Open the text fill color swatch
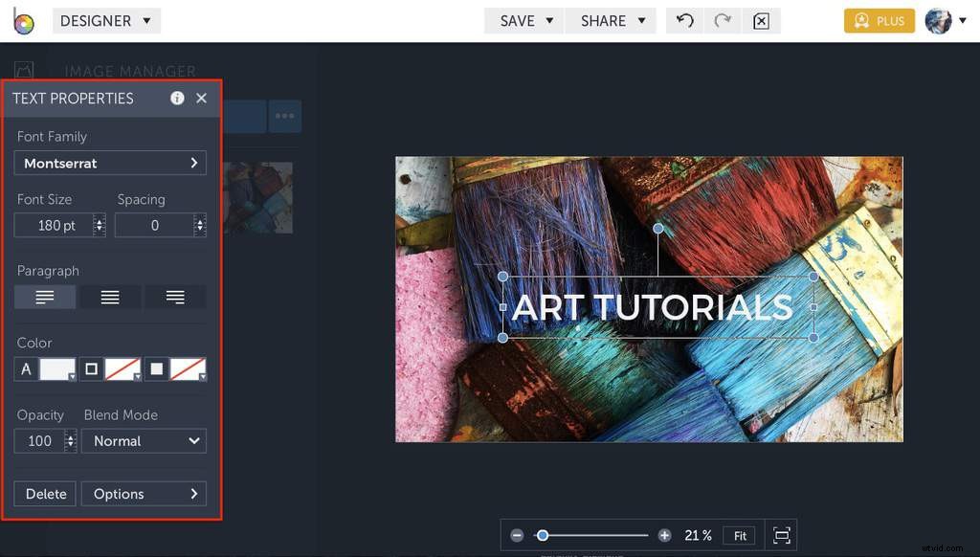 click(x=56, y=368)
